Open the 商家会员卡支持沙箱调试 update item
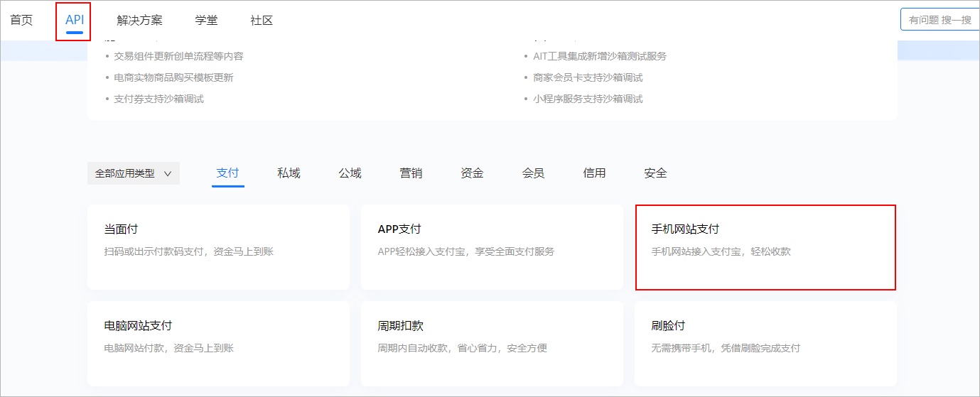 pyautogui.click(x=588, y=77)
